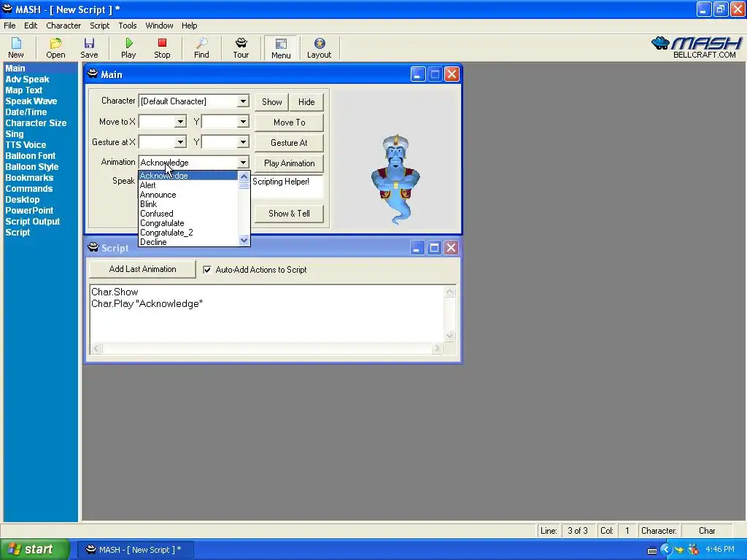Open the Script menu
This screenshot has height=560, width=747.
(x=99, y=26)
